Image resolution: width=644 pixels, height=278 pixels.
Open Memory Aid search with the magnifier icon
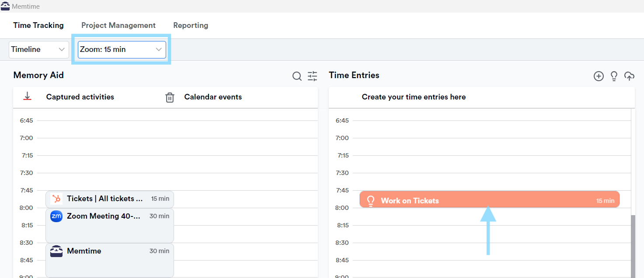(x=297, y=76)
